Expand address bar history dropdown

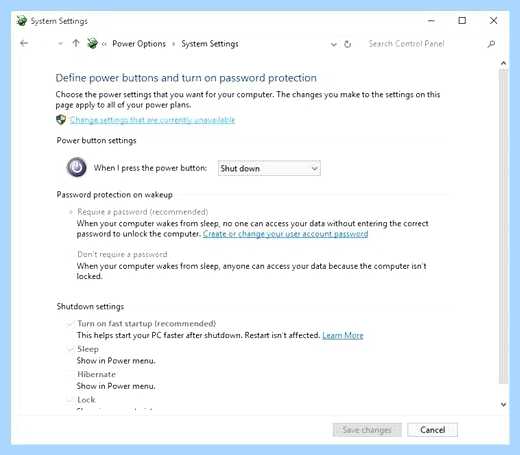334,44
